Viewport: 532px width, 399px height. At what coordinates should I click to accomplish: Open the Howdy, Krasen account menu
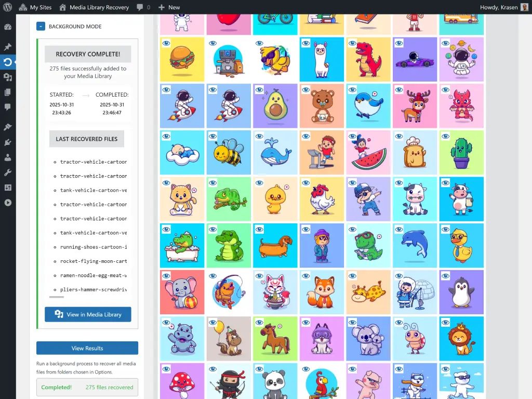click(x=498, y=7)
